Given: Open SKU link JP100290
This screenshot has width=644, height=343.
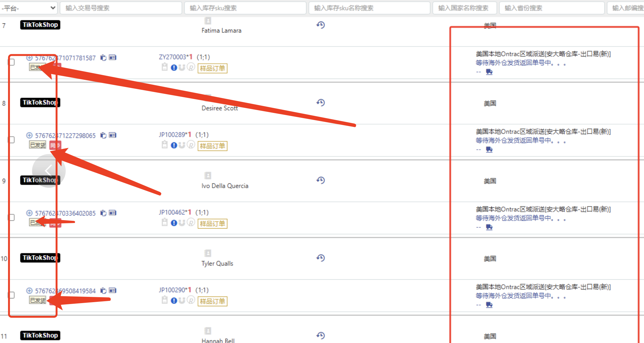Looking at the screenshot, I should pyautogui.click(x=172, y=290).
